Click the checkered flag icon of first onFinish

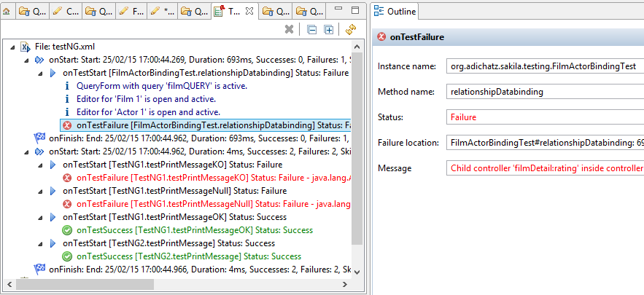(x=39, y=138)
